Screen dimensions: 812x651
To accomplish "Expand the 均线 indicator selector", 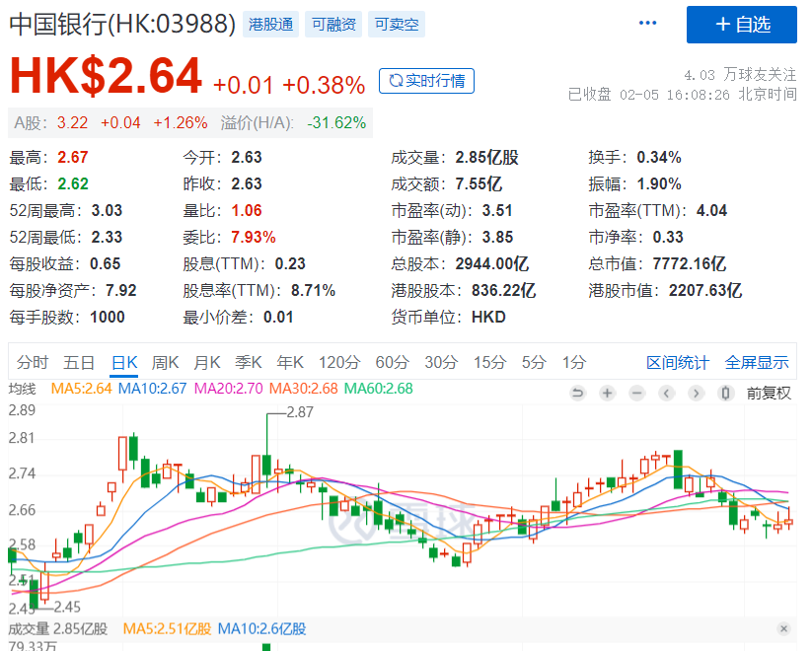I will tap(22, 389).
